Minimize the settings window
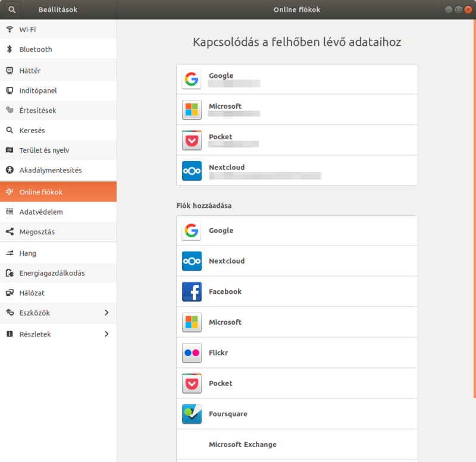Image resolution: width=476 pixels, height=462 pixels. coord(449,10)
